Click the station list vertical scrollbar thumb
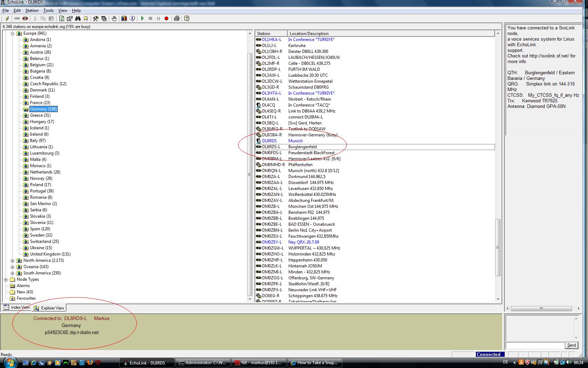The width and height of the screenshot is (588, 368). coord(498,247)
